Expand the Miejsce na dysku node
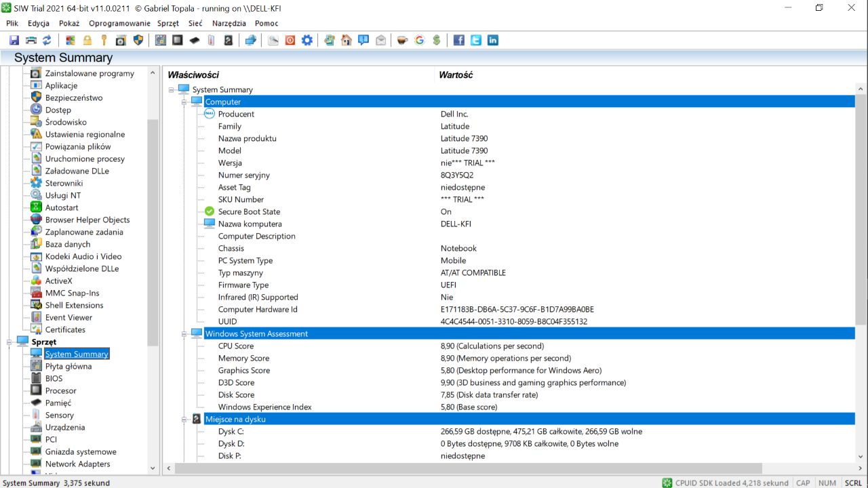Viewport: 868px width, 488px height. pyautogui.click(x=184, y=419)
